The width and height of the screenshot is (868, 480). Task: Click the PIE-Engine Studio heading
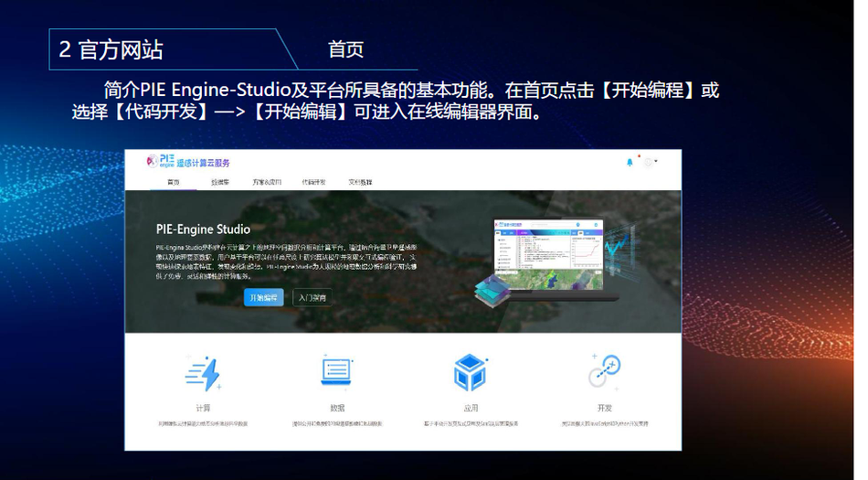202,229
